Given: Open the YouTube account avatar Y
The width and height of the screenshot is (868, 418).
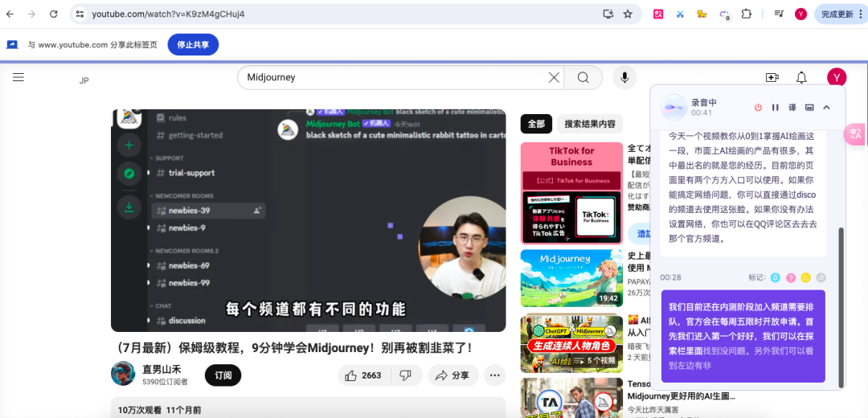Looking at the screenshot, I should coord(837,77).
